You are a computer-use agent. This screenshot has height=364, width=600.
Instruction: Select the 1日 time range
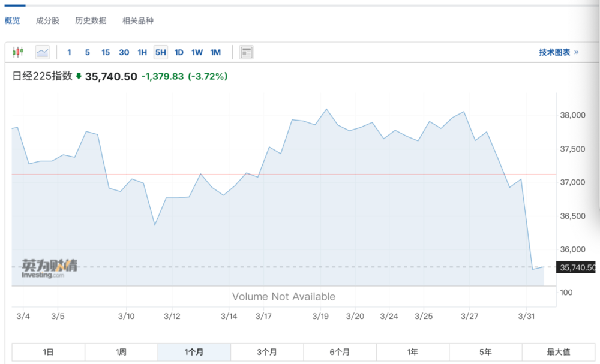click(x=49, y=352)
